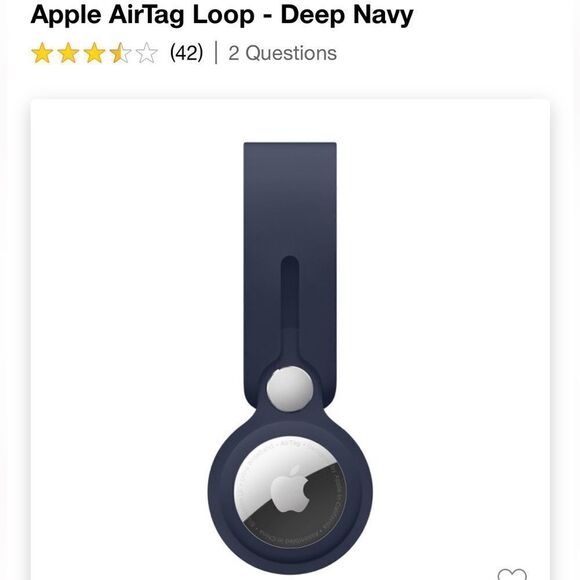580x580 pixels.
Task: Click the third gold rating star
Action: pyautogui.click(x=94, y=53)
